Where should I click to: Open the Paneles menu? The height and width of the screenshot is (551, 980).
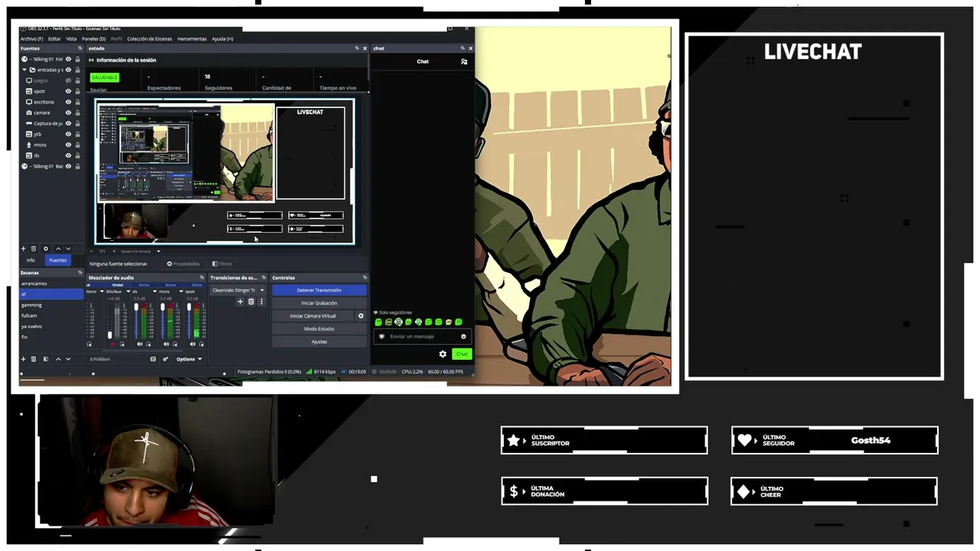click(93, 39)
